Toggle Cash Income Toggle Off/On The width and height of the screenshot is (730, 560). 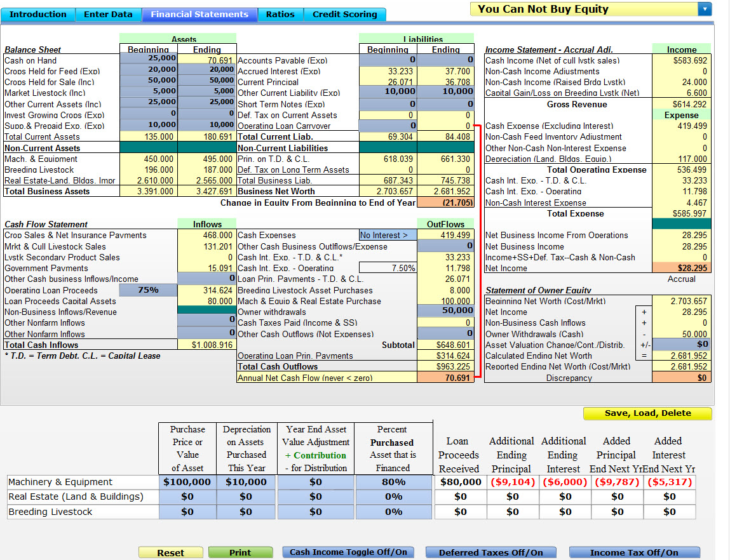(x=348, y=552)
